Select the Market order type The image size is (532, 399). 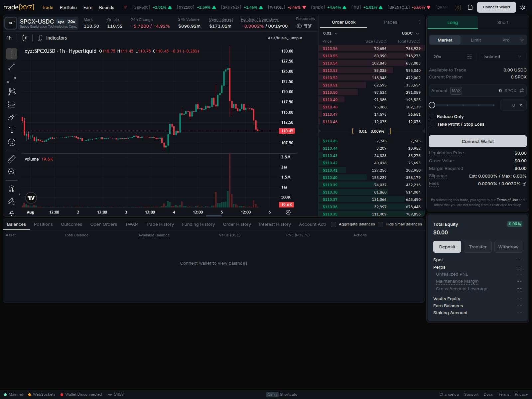[445, 40]
